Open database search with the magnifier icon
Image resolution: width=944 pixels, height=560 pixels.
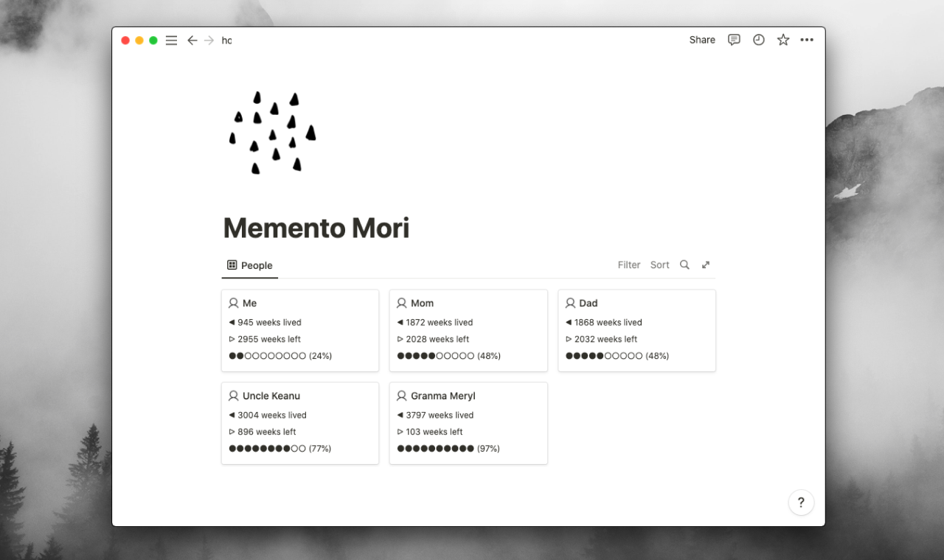(x=684, y=265)
